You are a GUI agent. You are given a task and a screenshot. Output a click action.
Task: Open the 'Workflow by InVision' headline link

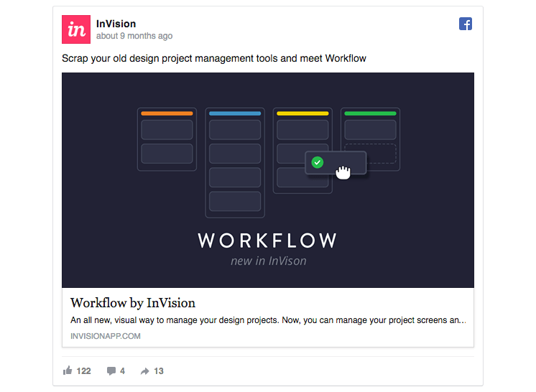point(133,303)
